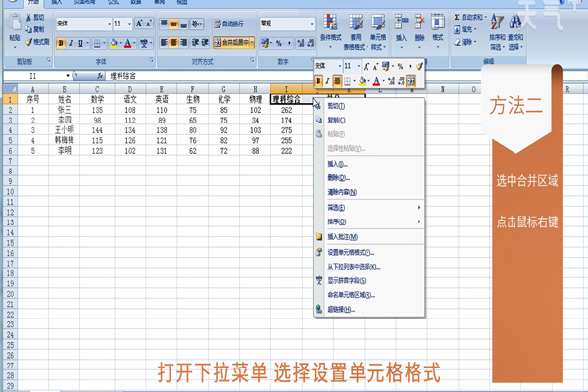Open the ribbon font size dropdown
The width and height of the screenshot is (588, 392).
click(129, 24)
